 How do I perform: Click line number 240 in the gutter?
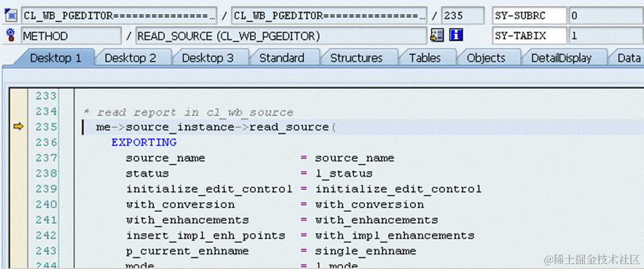pyautogui.click(x=45, y=205)
